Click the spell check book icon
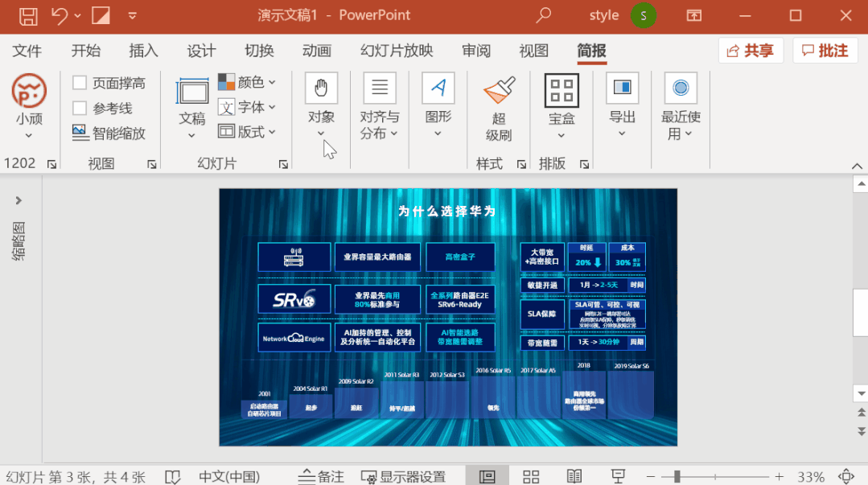This screenshot has height=485, width=868. click(x=173, y=477)
